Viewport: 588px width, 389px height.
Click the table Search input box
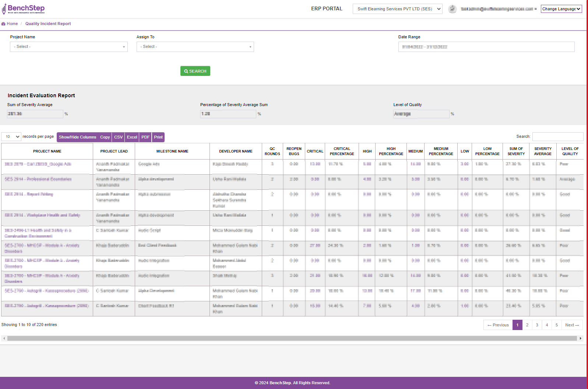(x=558, y=137)
